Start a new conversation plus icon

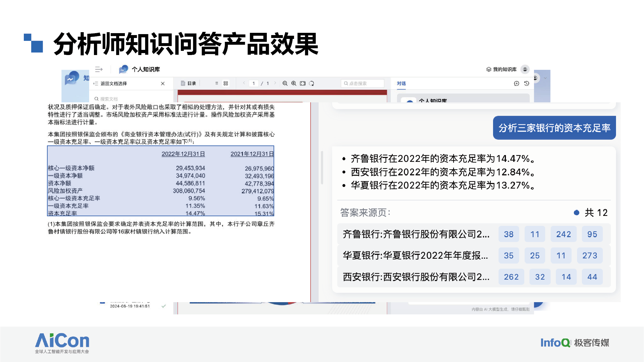[x=517, y=83]
